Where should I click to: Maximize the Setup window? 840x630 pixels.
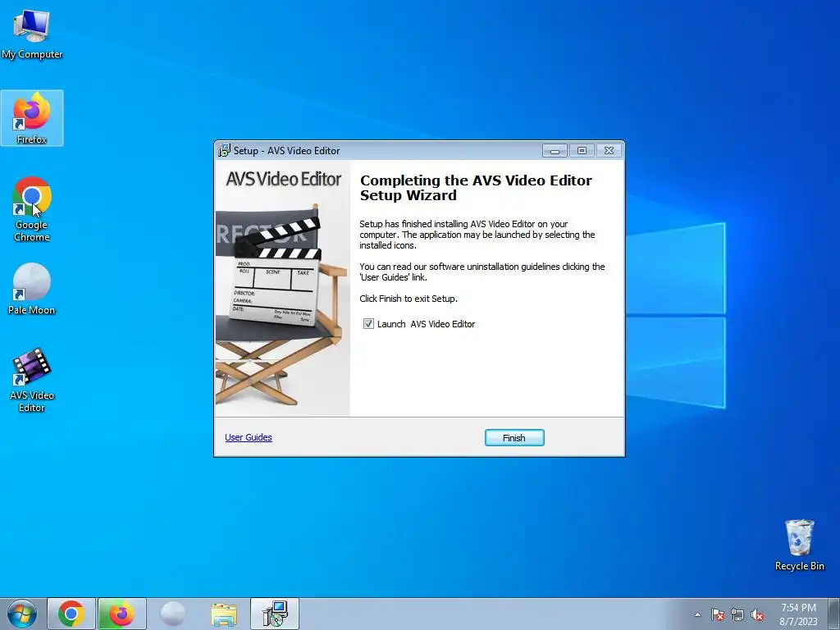pyautogui.click(x=582, y=151)
